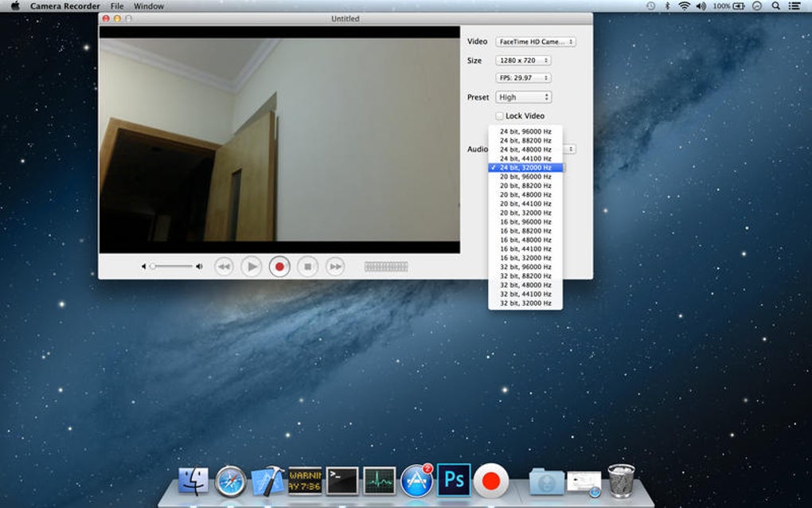Click the loud speaker icon right of volume slider
This screenshot has height=508, width=812.
[199, 267]
